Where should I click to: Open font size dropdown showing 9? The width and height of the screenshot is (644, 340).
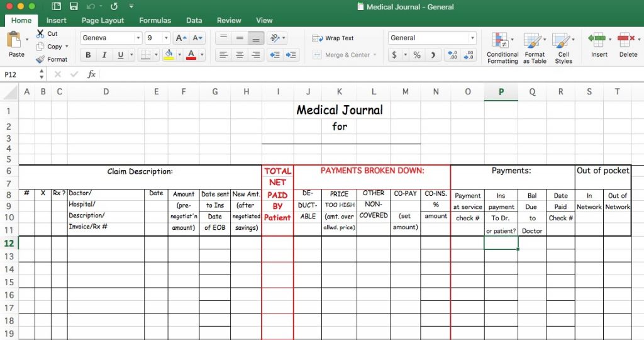(166, 38)
